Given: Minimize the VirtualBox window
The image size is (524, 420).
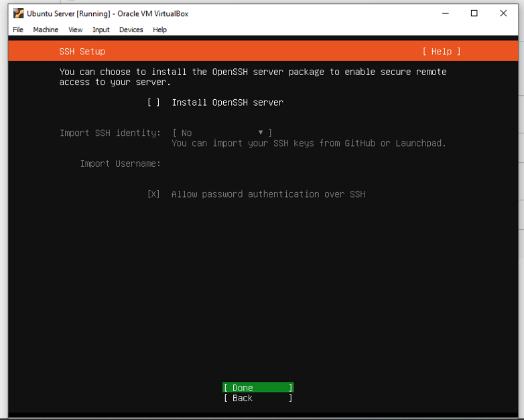Looking at the screenshot, I should click(444, 13).
